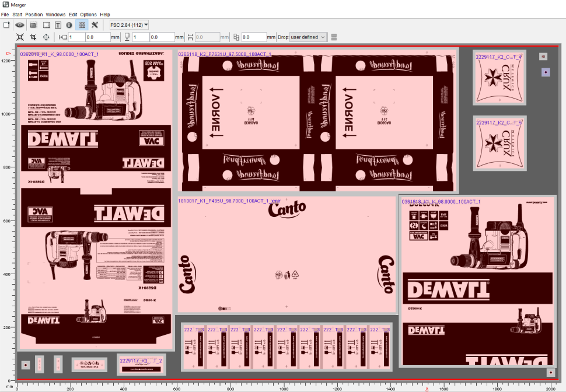Viewport: 566px width, 392px height.
Task: Click the register dot tile at bottom left
Action: tap(25, 365)
